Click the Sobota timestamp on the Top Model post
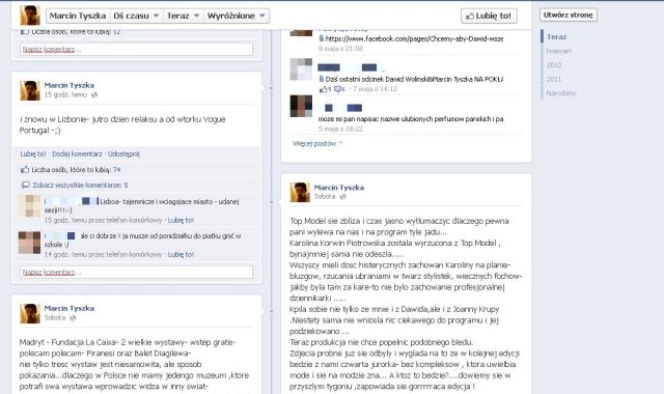This screenshot has height=394, width=664. coord(325,197)
